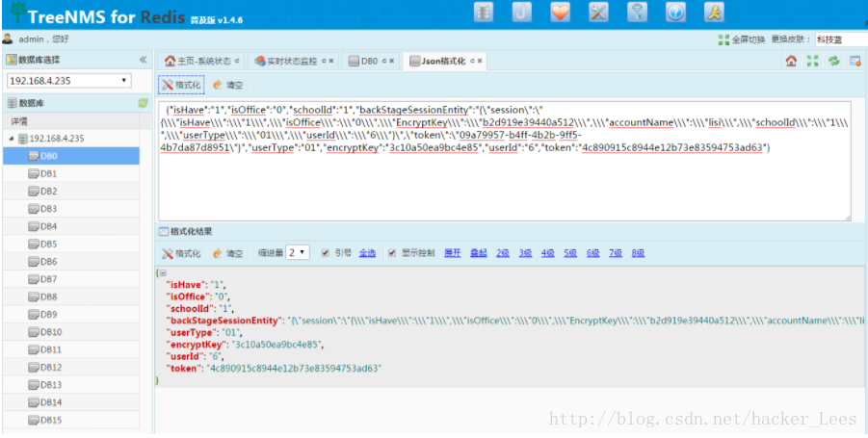This screenshot has width=868, height=438.
Task: Select DB1 in database tree
Action: (71, 173)
